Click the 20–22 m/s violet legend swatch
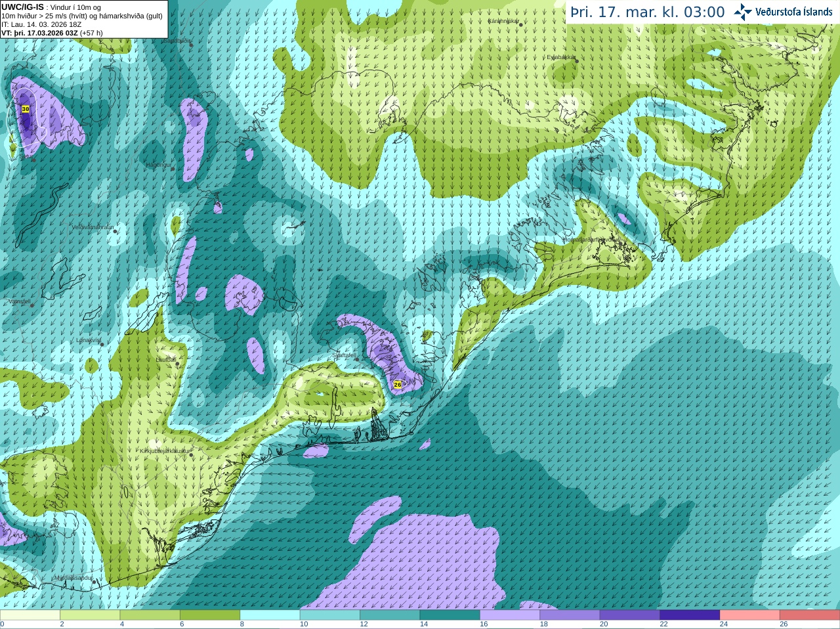840x629 pixels. 630,615
